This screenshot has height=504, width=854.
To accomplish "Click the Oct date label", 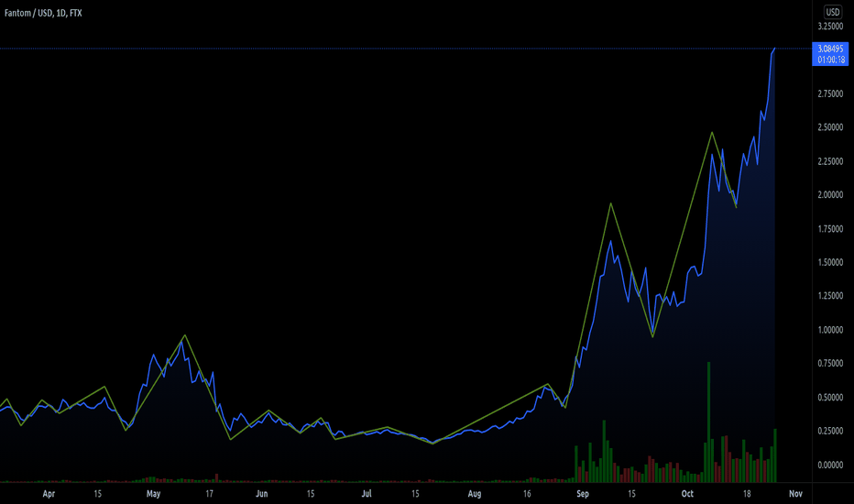I will (x=687, y=494).
